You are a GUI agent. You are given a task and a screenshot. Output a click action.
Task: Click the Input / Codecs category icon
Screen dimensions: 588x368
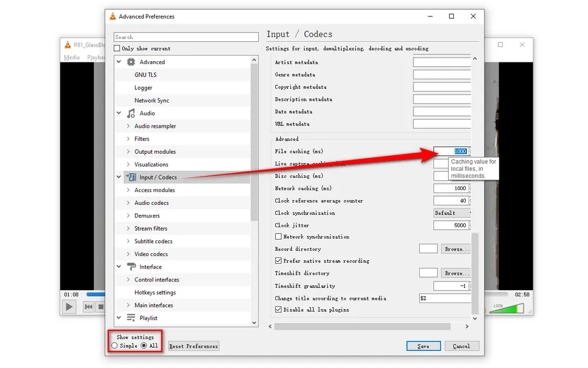131,177
